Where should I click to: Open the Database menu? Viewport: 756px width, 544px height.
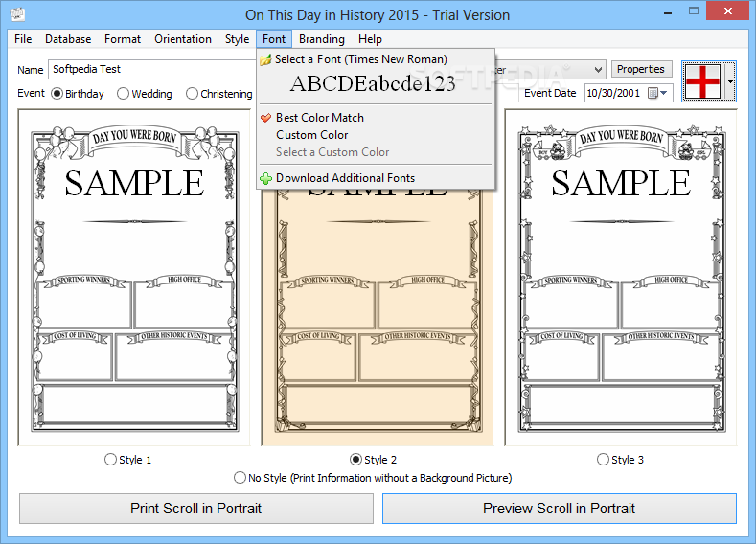point(68,39)
